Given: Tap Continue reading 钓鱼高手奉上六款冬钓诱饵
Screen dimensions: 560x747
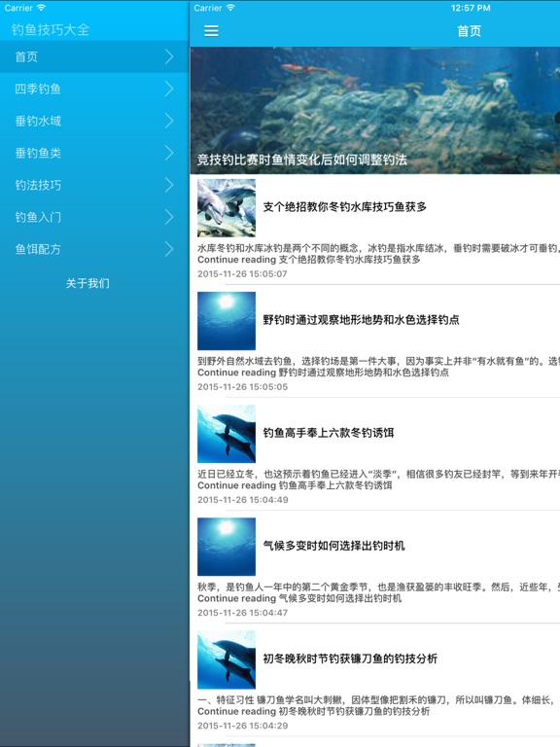Looking at the screenshot, I should pyautogui.click(x=295, y=485).
